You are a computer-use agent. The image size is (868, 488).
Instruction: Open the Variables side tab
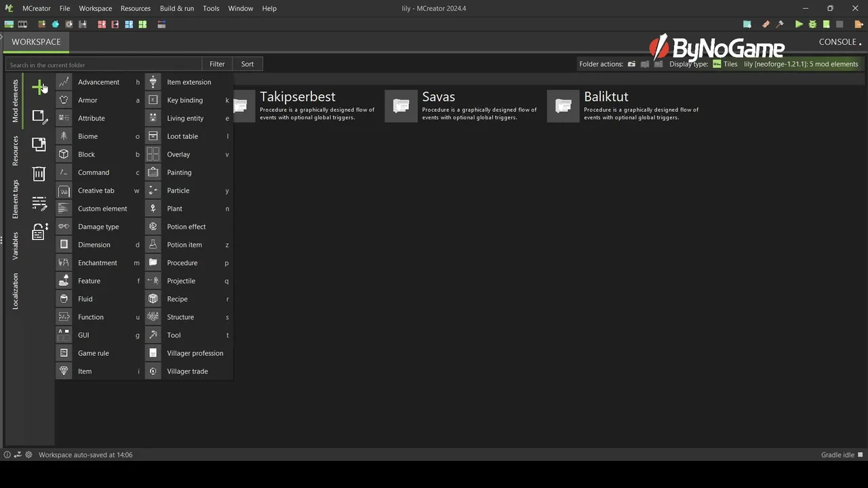point(15,246)
